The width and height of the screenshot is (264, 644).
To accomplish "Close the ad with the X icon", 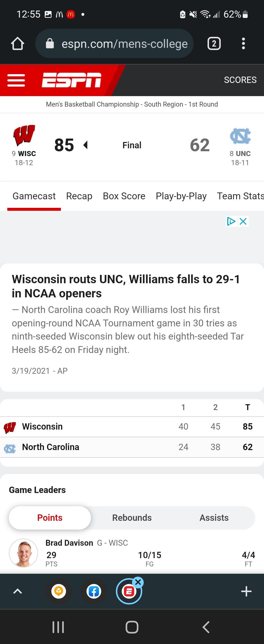I will click(x=243, y=221).
